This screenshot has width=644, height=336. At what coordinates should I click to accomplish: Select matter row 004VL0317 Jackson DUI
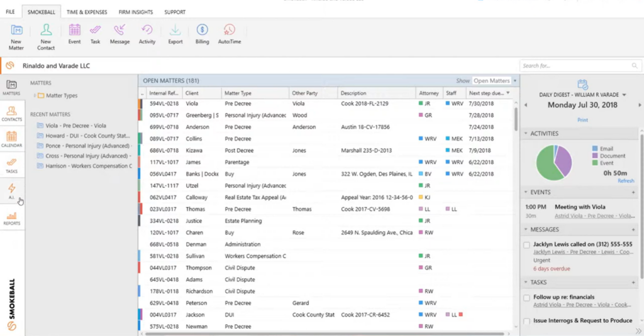coord(325,315)
